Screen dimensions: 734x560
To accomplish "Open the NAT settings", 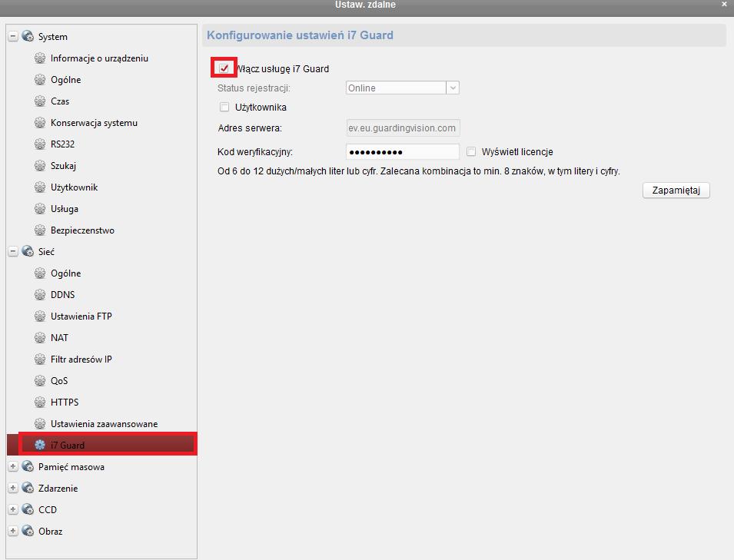I will 59,338.
